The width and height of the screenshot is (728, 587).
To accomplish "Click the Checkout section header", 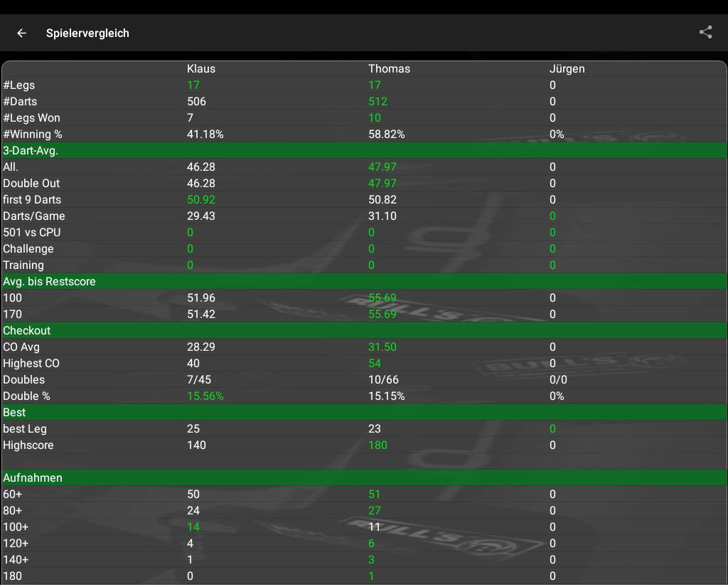I will click(27, 331).
